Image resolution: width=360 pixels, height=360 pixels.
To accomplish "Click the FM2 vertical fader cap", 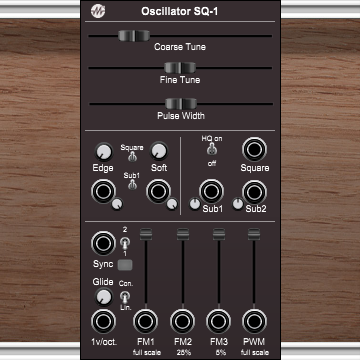I will [x=183, y=234].
